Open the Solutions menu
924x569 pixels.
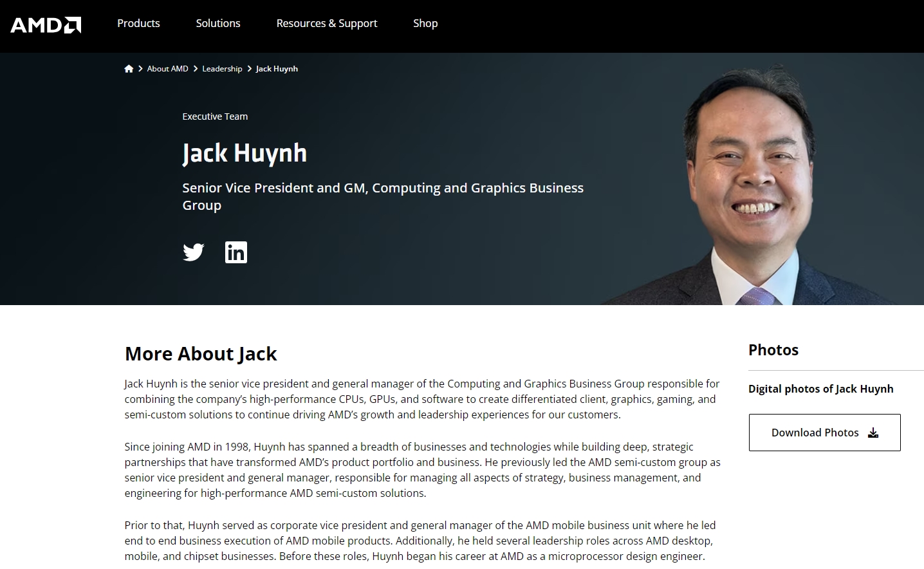click(x=218, y=23)
